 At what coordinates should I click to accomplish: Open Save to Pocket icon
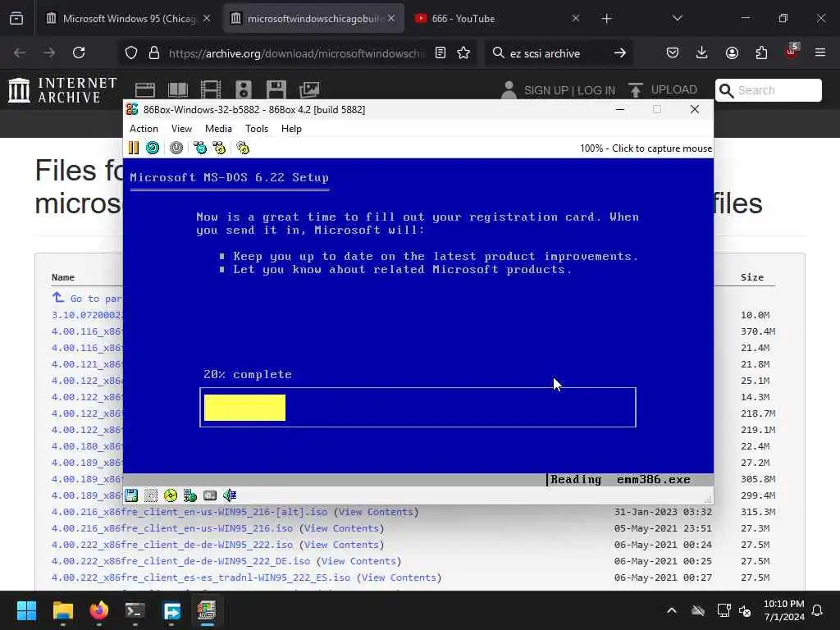click(673, 52)
